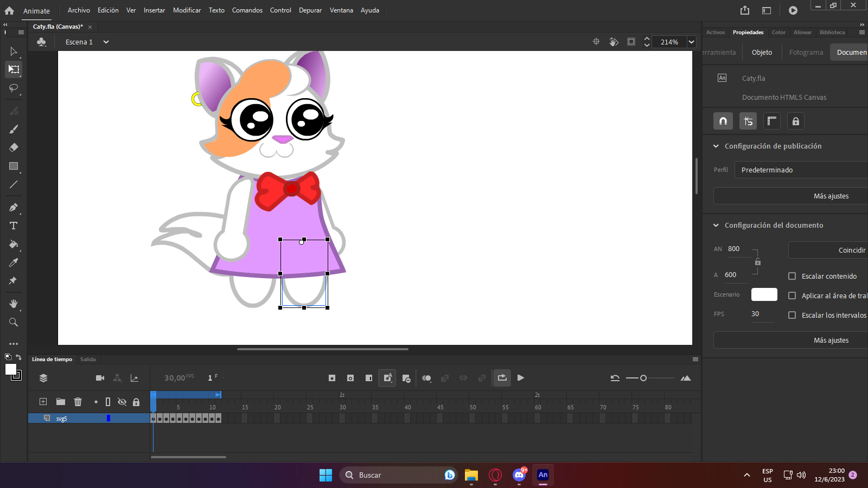Viewport: 868px width, 488px height.
Task: Toggle lock all layers icon
Action: [136, 402]
